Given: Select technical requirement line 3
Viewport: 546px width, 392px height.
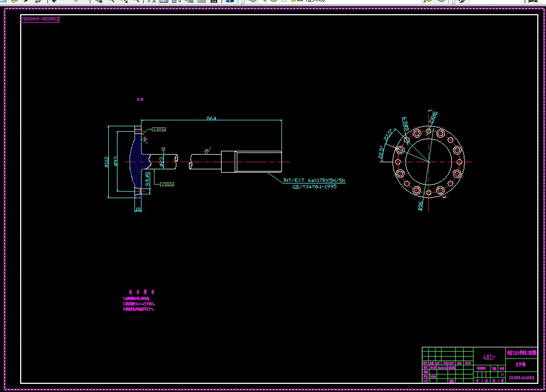Looking at the screenshot, I should point(139,309).
